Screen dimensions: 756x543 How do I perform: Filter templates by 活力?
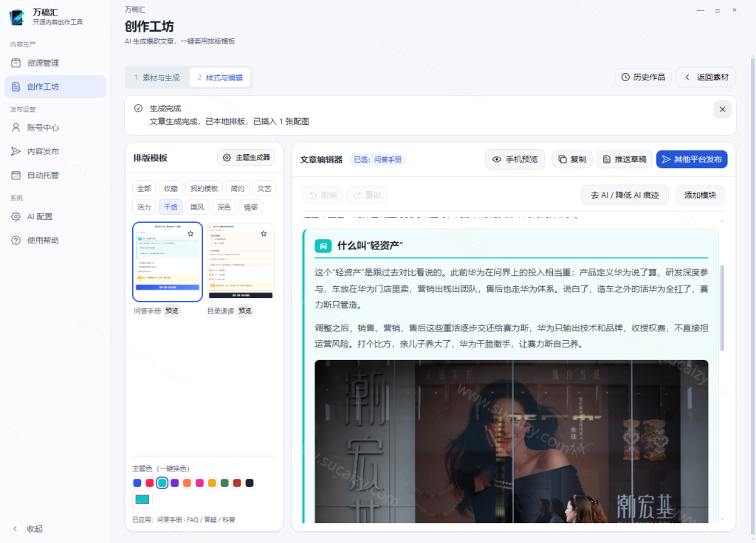(144, 207)
